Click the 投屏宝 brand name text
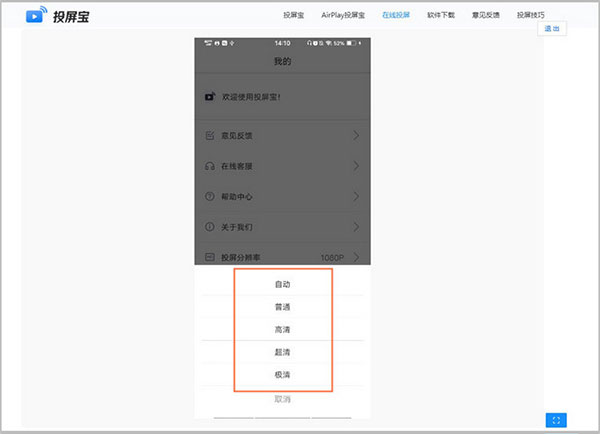This screenshot has width=600, height=434. pos(71,17)
